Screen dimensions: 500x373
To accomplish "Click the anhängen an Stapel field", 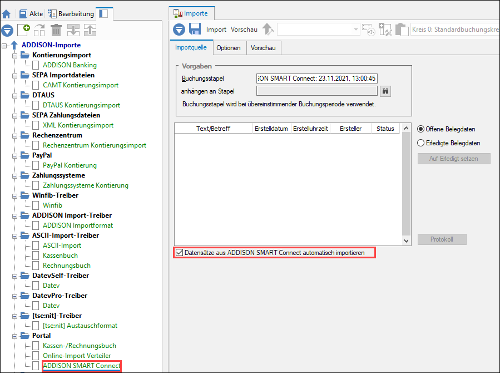I will (x=317, y=91).
